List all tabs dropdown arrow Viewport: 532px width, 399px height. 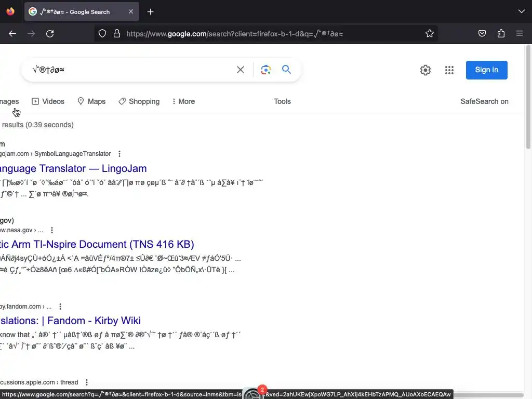522,11
